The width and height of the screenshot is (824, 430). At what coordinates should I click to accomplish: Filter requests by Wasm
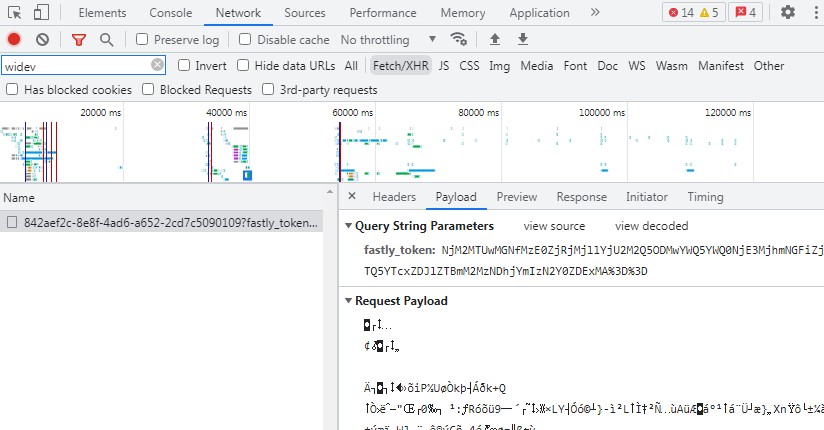672,66
